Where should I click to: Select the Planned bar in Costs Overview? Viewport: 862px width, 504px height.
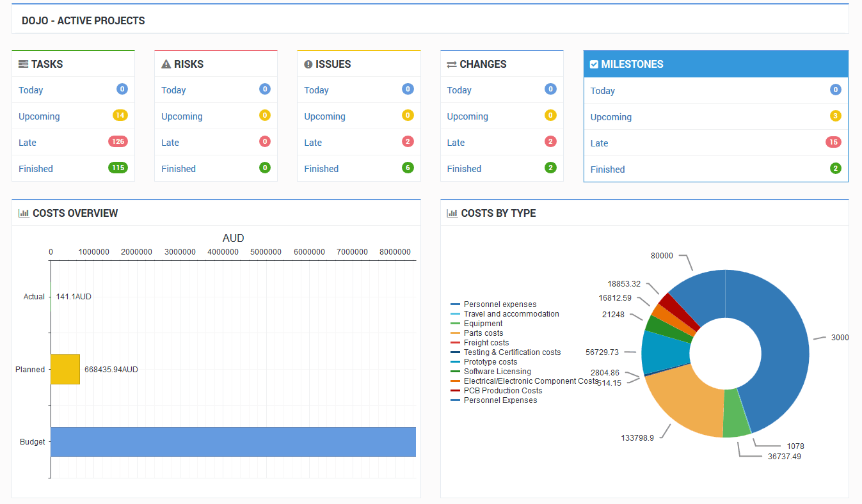(x=65, y=369)
